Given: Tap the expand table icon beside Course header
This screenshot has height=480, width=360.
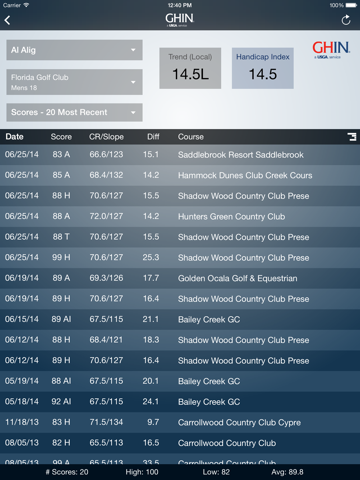Looking at the screenshot, I should click(x=352, y=137).
